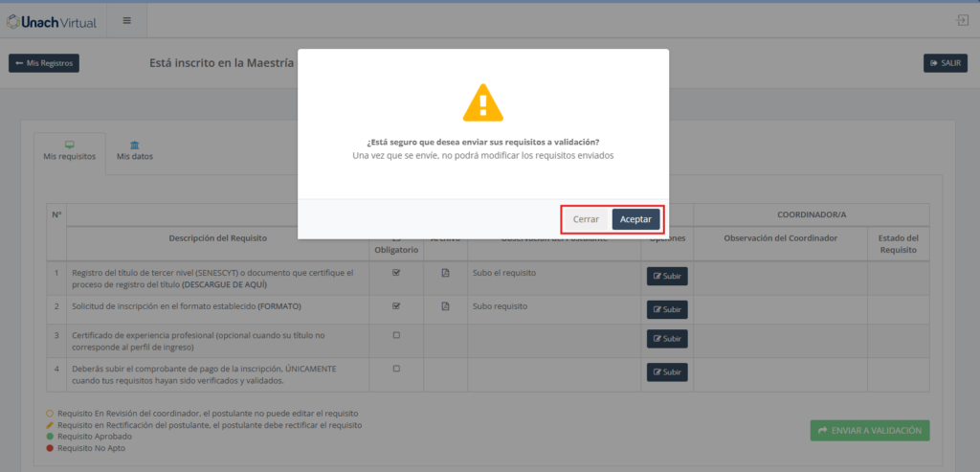Open file icon for Solicitud de inscripción
Viewport: 980px width, 472px height.
tap(445, 306)
